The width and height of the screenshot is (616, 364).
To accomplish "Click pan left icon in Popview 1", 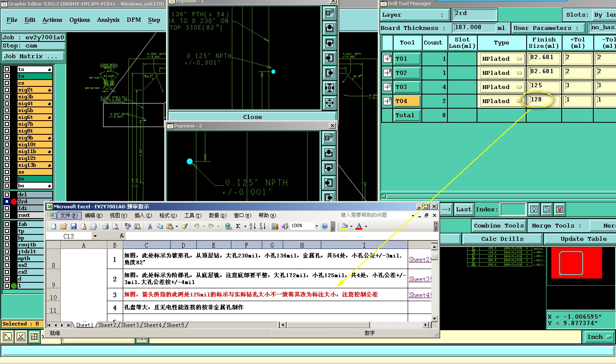I will tap(329, 58).
